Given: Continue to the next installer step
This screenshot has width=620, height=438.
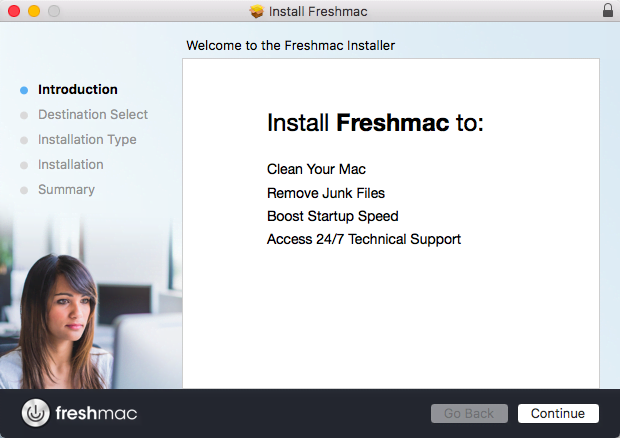Looking at the screenshot, I should point(558,413).
